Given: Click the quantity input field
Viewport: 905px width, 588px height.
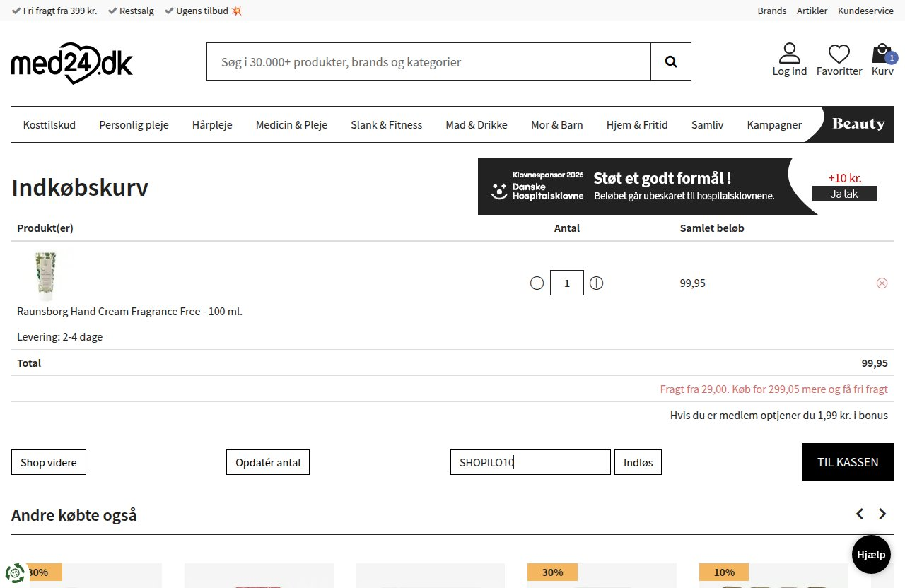Looking at the screenshot, I should pyautogui.click(x=566, y=283).
